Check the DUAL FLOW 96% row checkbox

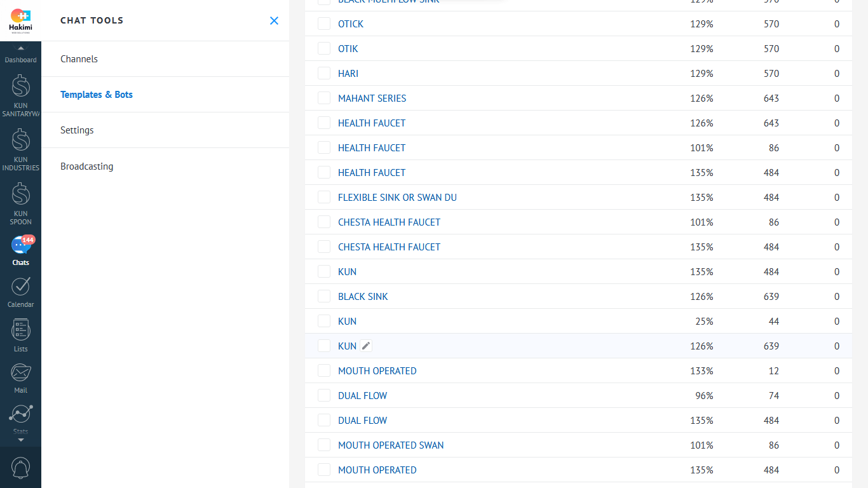[x=324, y=395]
